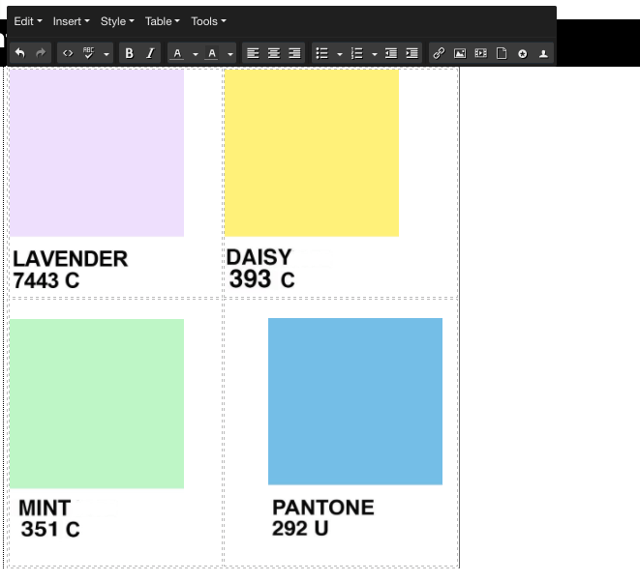
Task: Click the 292 U text
Action: [300, 529]
